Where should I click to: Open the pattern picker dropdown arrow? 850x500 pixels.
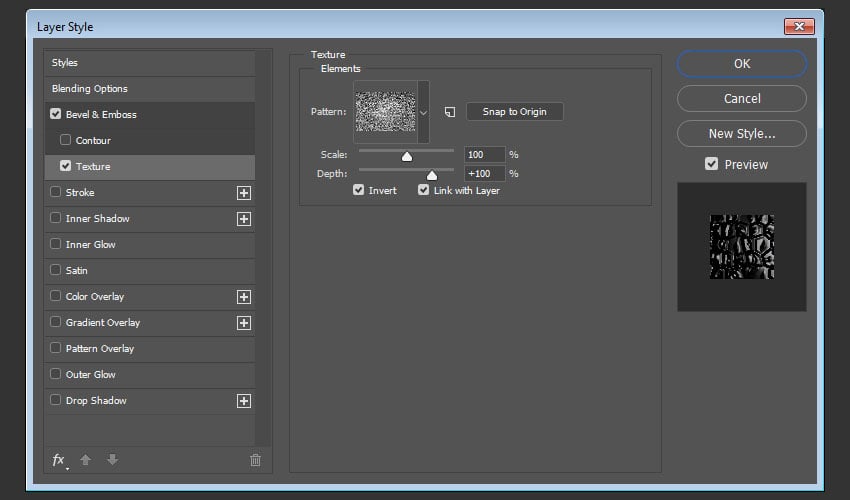[423, 112]
